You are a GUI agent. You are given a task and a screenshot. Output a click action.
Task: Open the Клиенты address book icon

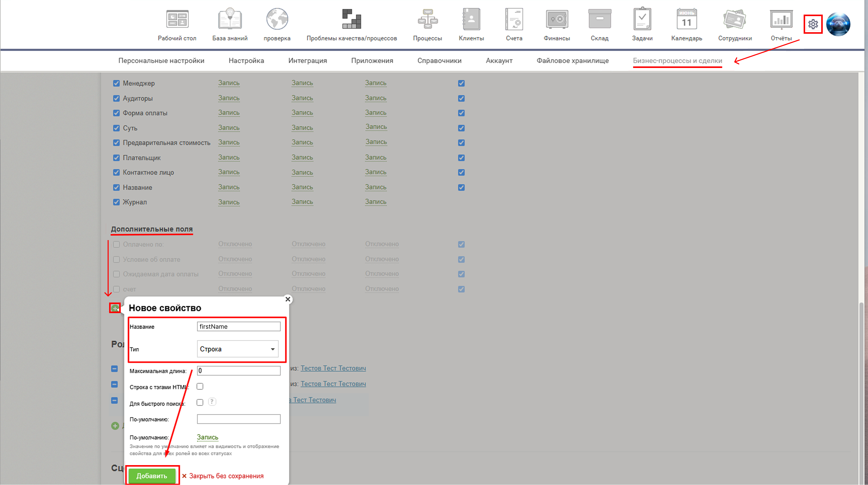(471, 20)
